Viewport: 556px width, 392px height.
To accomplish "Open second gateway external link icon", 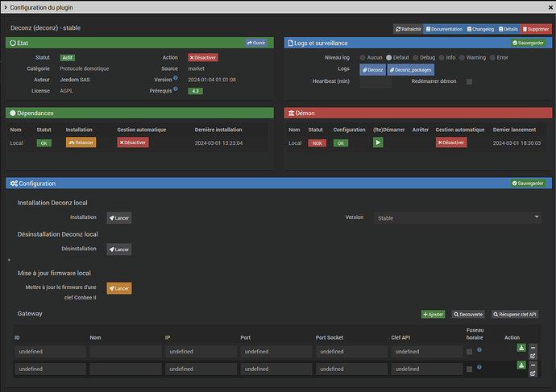I will (533, 373).
